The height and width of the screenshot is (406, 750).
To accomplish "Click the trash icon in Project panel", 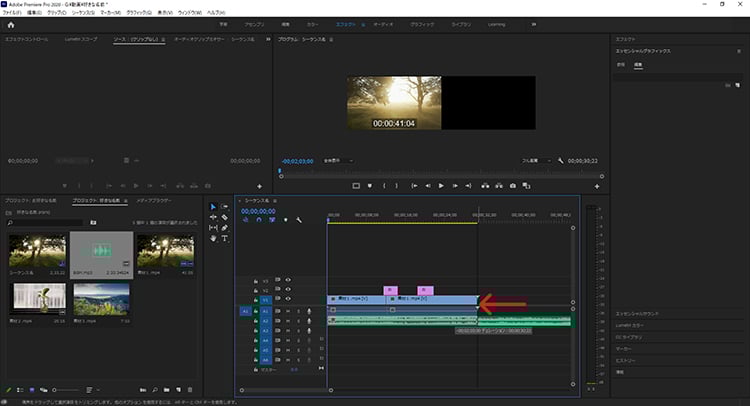I will coord(190,390).
